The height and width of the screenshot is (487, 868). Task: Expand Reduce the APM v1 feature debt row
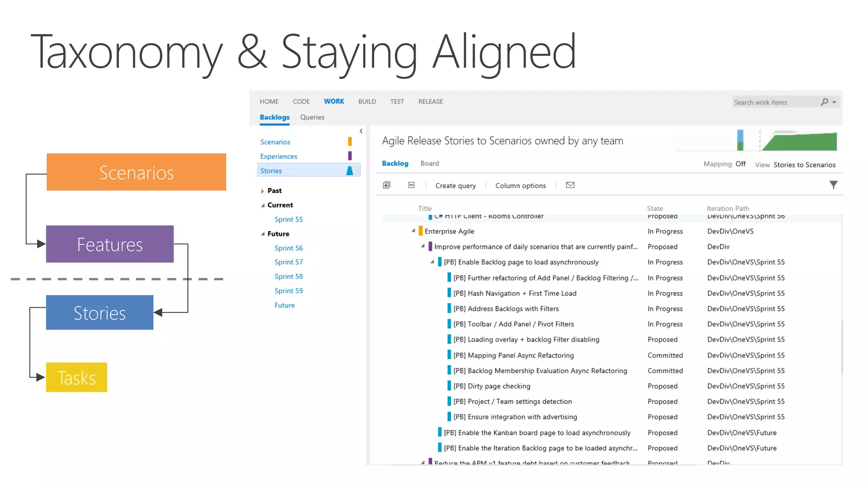click(x=423, y=462)
